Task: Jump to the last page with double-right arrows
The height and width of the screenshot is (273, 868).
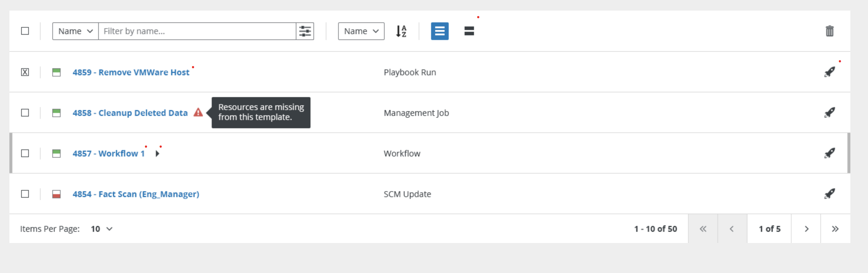Action: tap(835, 229)
